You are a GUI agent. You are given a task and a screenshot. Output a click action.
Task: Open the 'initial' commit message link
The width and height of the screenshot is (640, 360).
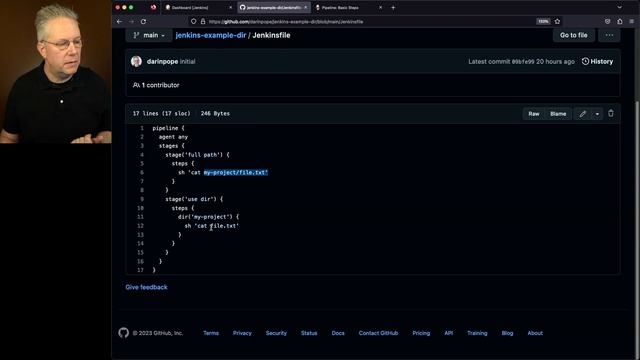pyautogui.click(x=187, y=61)
